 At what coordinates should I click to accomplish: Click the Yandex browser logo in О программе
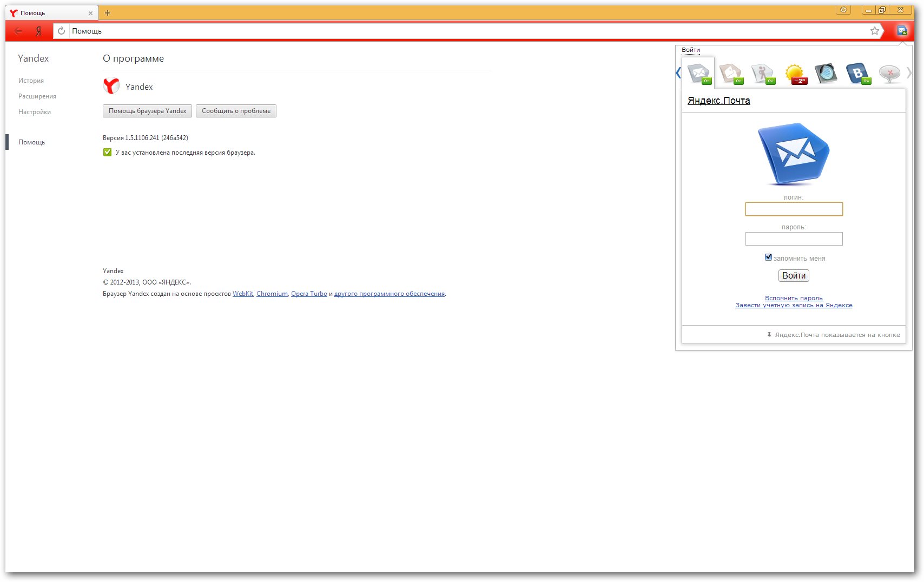(111, 86)
